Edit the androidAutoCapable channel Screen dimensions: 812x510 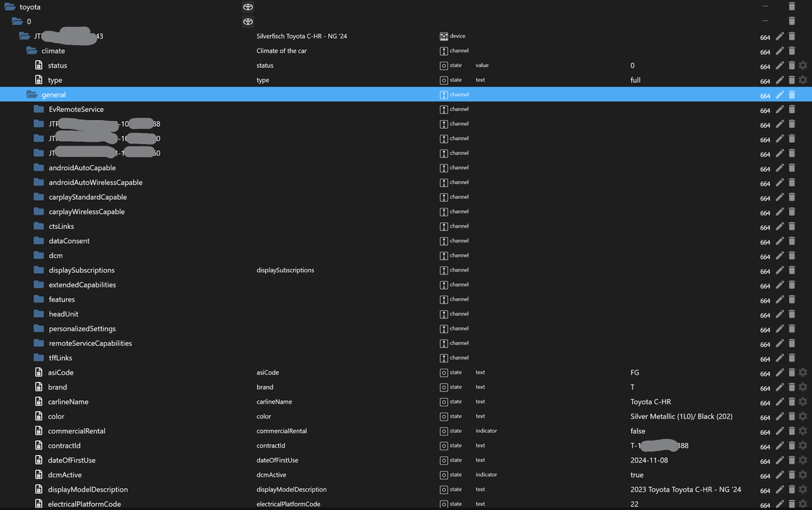pos(780,168)
